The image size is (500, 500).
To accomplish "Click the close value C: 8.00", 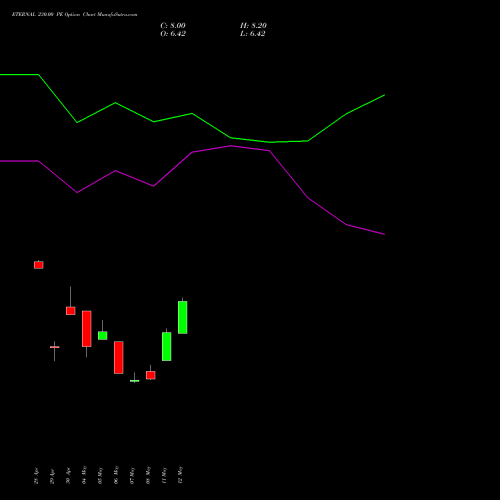I will tap(173, 26).
